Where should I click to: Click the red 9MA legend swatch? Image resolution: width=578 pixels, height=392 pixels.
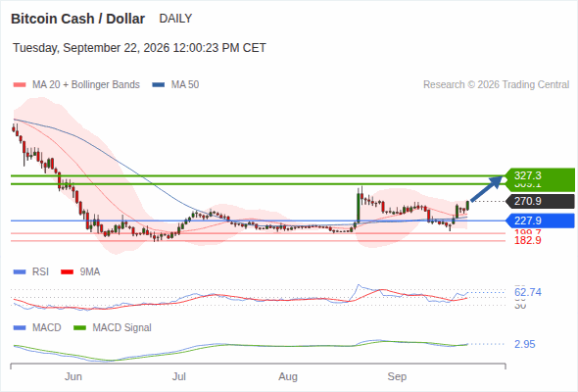(67, 272)
